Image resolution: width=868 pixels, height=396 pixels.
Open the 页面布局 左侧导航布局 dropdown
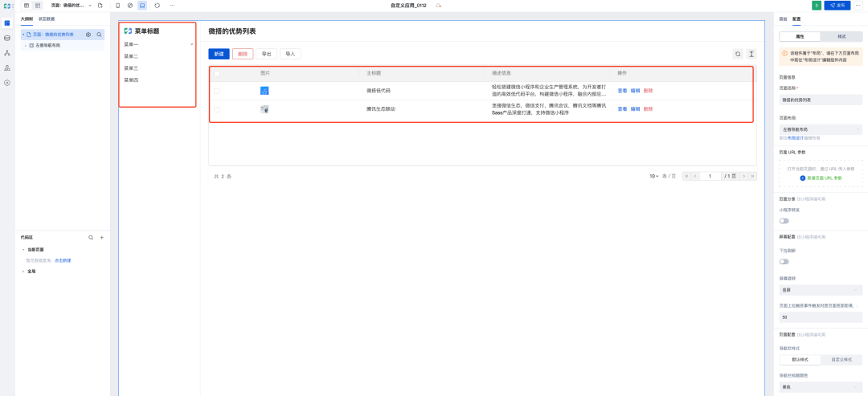[821, 129]
